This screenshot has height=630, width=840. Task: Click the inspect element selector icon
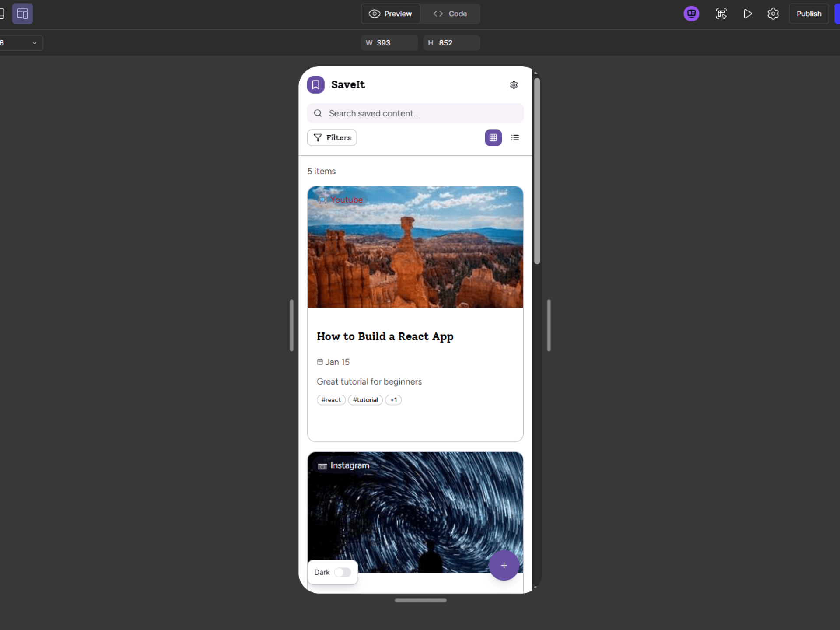click(721, 14)
